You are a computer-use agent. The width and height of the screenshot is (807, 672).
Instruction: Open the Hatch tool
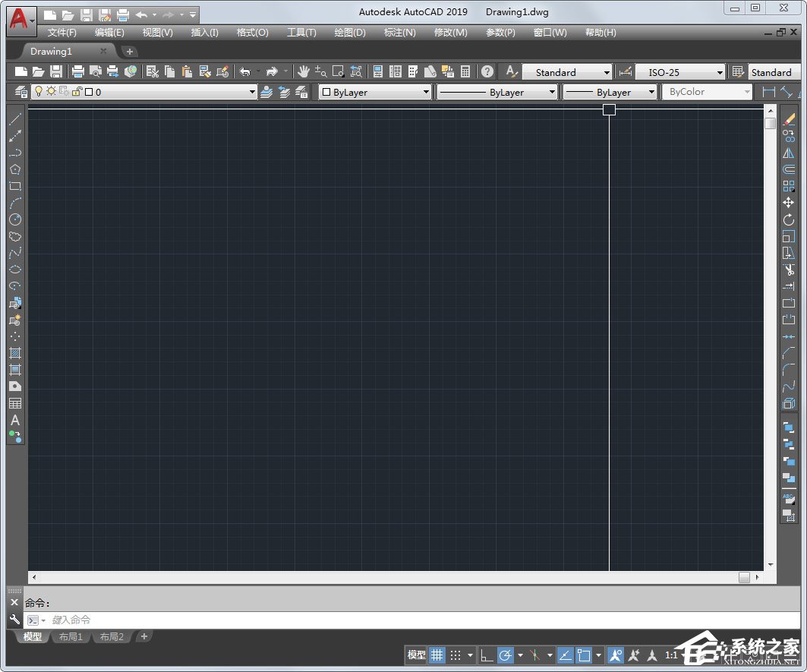(15, 353)
